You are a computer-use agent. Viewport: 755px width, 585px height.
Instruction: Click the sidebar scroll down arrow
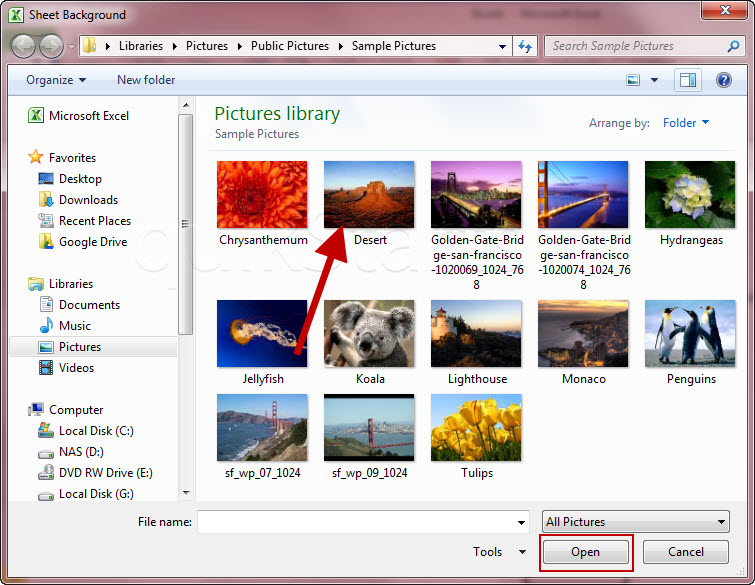(x=186, y=493)
